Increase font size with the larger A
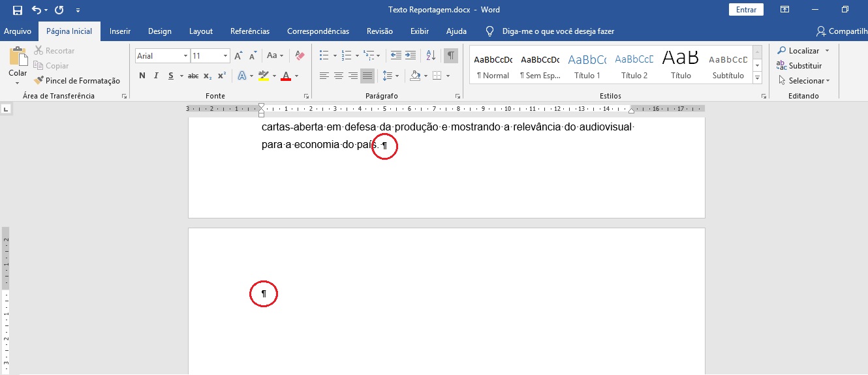 pos(238,56)
